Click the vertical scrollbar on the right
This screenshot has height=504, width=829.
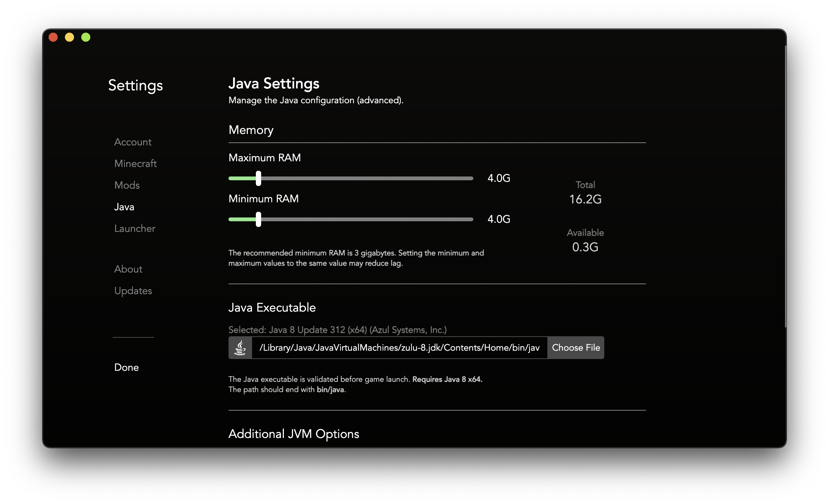pos(785,186)
